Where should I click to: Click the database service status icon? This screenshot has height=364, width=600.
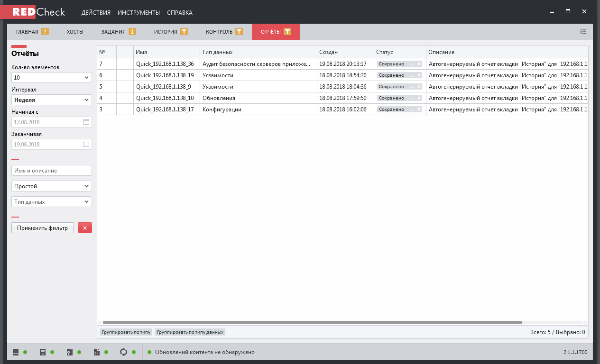pos(15,352)
